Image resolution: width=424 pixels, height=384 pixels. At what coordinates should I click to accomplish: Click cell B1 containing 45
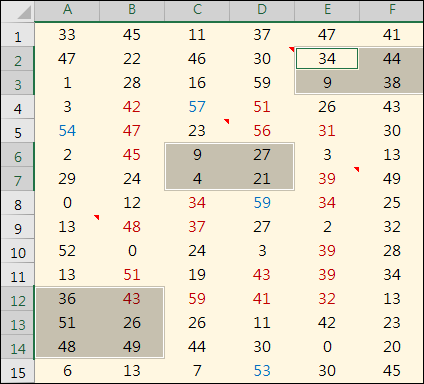132,35
